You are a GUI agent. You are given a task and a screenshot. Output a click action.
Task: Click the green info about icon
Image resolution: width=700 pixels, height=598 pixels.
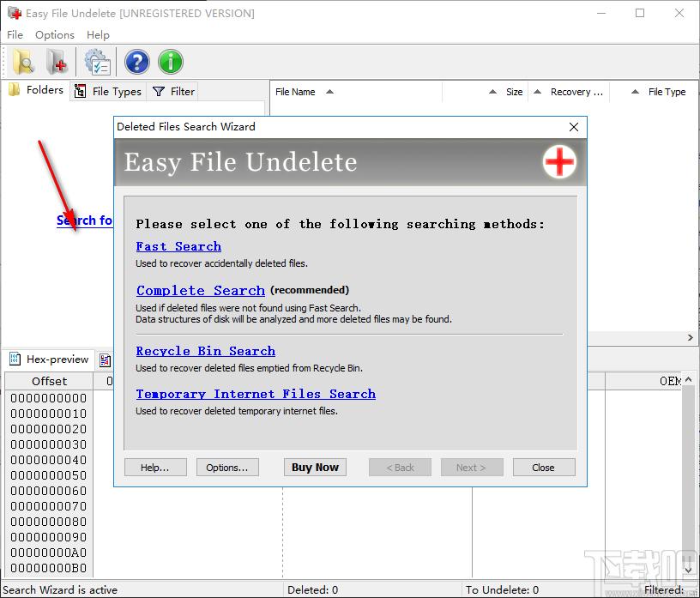170,62
